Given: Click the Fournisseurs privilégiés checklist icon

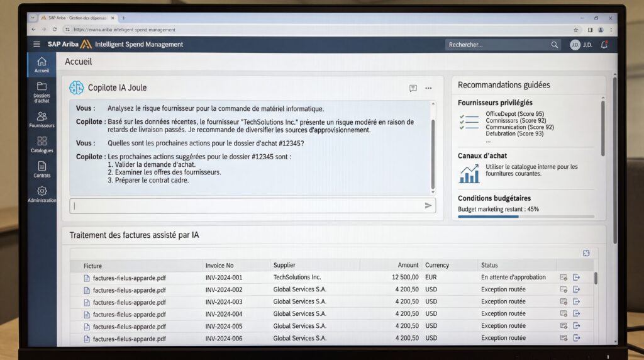Looking at the screenshot, I should click(x=469, y=122).
